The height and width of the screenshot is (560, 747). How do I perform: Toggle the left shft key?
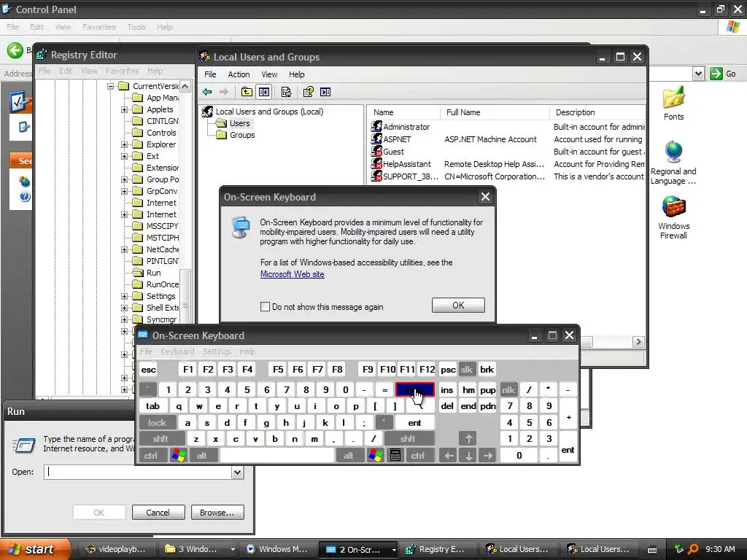[x=160, y=439]
